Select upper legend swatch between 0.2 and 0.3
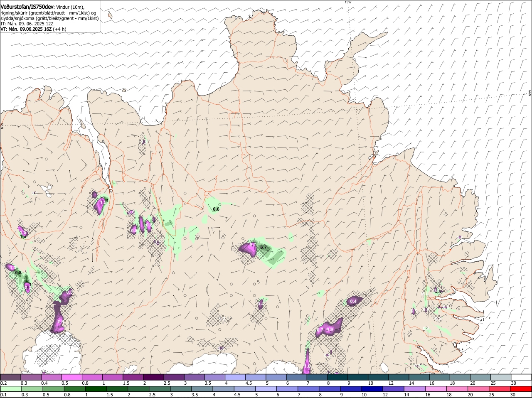The image size is (532, 398). [x=10, y=377]
